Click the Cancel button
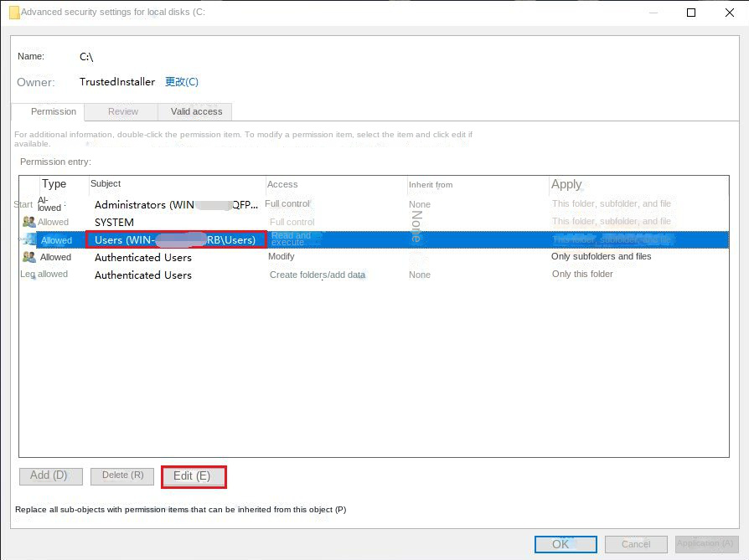 coord(635,544)
